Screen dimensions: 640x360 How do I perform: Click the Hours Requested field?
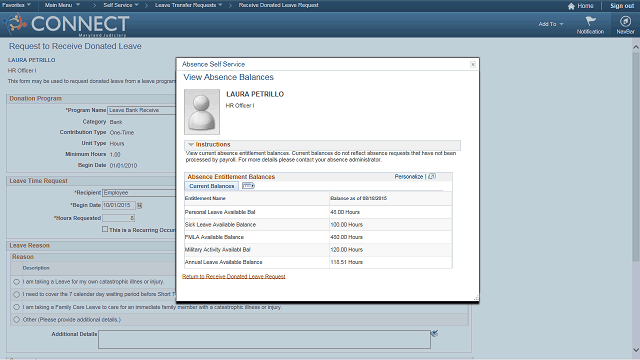click(x=118, y=218)
